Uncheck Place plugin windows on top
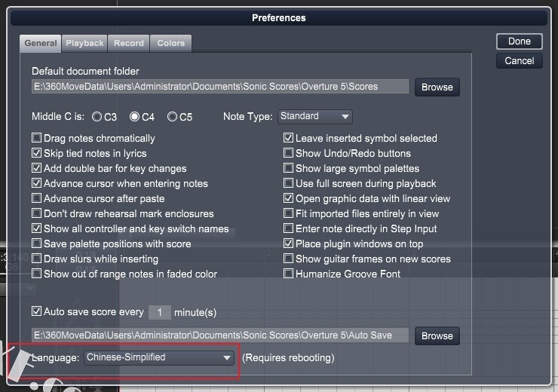The width and height of the screenshot is (558, 392). click(x=289, y=244)
